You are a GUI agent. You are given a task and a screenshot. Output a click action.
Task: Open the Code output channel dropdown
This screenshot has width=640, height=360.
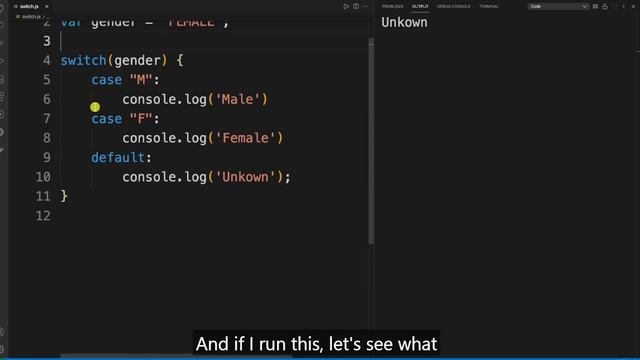(558, 7)
